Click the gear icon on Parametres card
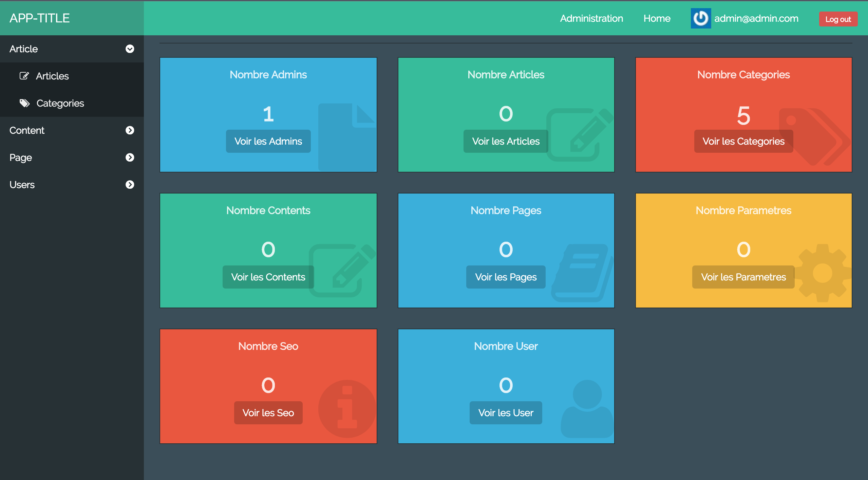This screenshot has width=868, height=480. tap(823, 273)
